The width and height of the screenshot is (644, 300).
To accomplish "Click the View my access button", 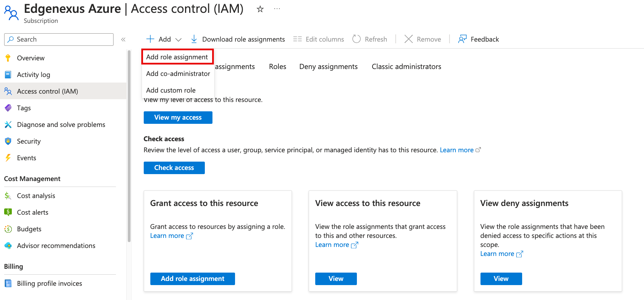I will 178,118.
